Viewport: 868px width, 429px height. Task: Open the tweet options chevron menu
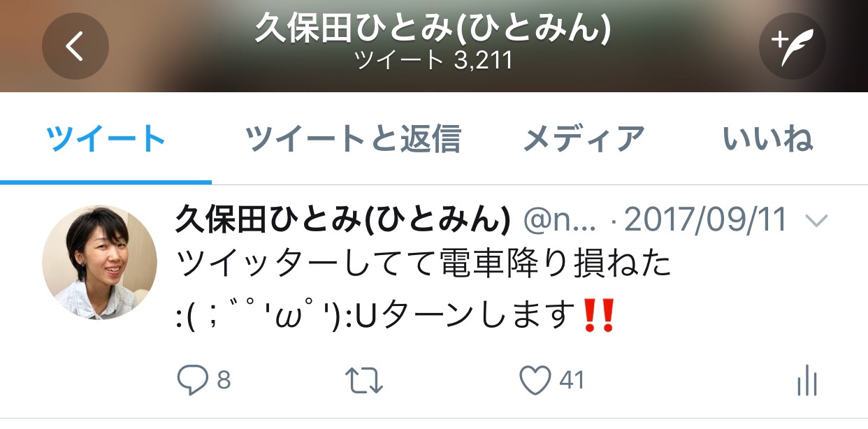coord(816,221)
